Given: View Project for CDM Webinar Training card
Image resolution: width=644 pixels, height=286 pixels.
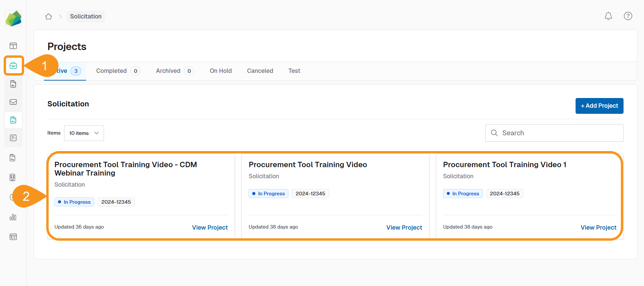Looking at the screenshot, I should (x=210, y=228).
